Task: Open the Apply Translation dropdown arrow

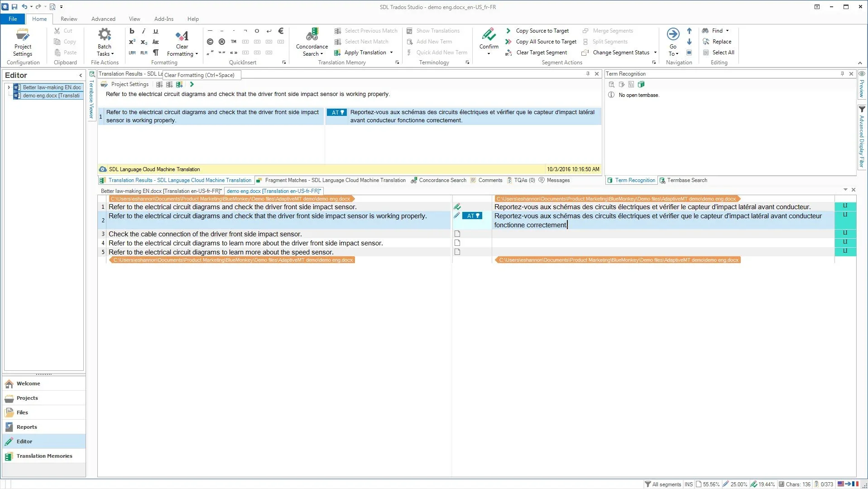Action: (x=391, y=53)
